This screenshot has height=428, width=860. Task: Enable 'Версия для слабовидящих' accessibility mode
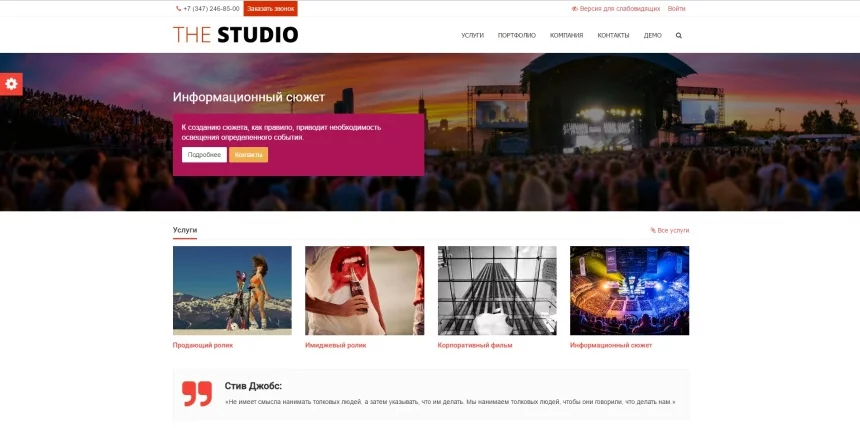click(x=616, y=8)
